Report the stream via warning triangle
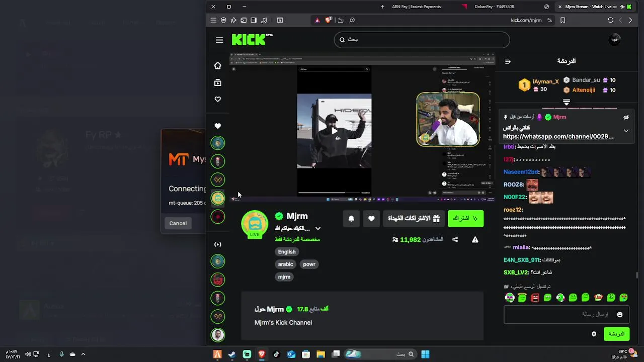 pyautogui.click(x=475, y=240)
